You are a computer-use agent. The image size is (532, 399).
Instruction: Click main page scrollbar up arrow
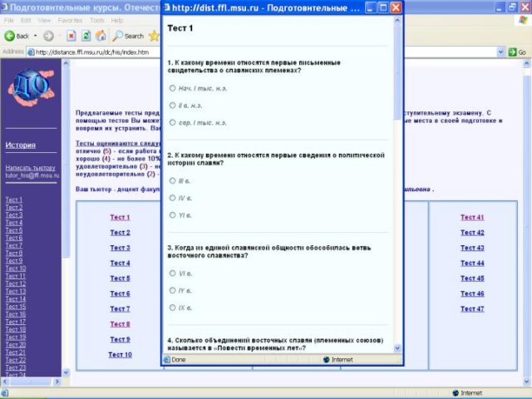tap(526, 63)
